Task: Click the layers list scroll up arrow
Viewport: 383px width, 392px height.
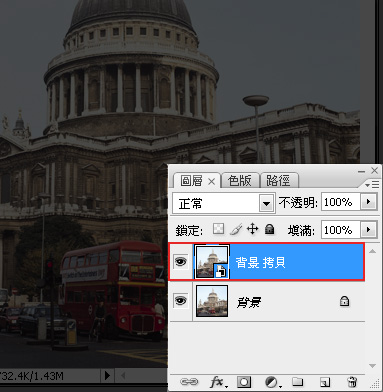Action: pyautogui.click(x=373, y=251)
